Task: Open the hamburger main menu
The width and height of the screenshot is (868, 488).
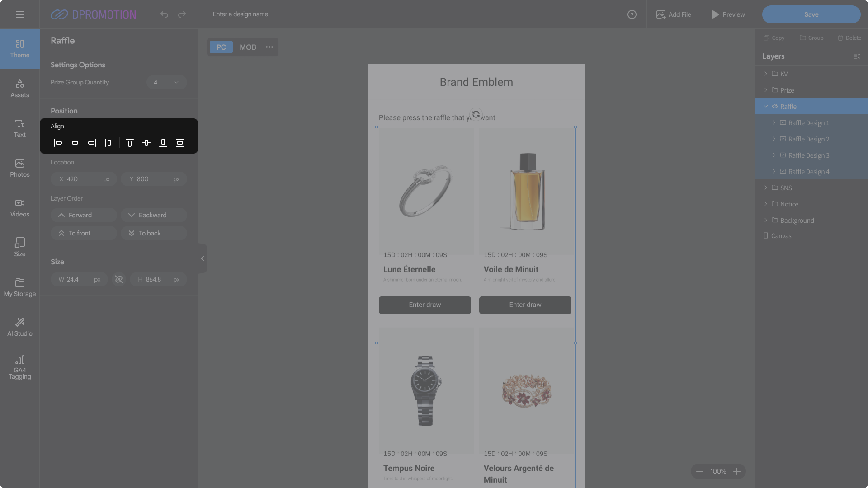Action: [20, 14]
